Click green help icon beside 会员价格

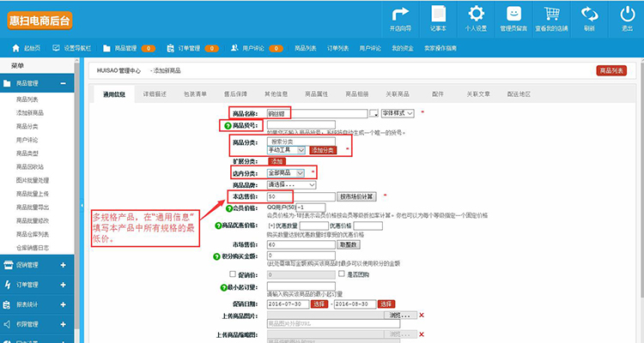click(x=229, y=208)
